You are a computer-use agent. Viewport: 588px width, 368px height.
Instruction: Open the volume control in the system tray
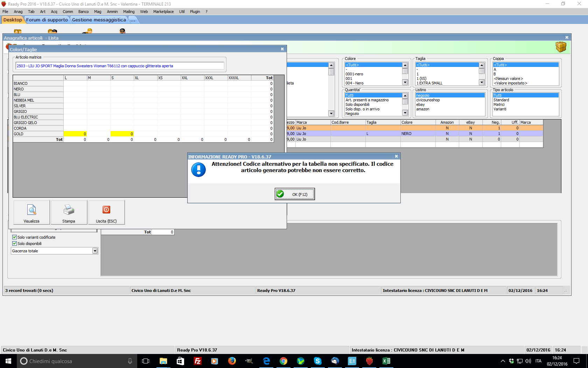(528, 361)
